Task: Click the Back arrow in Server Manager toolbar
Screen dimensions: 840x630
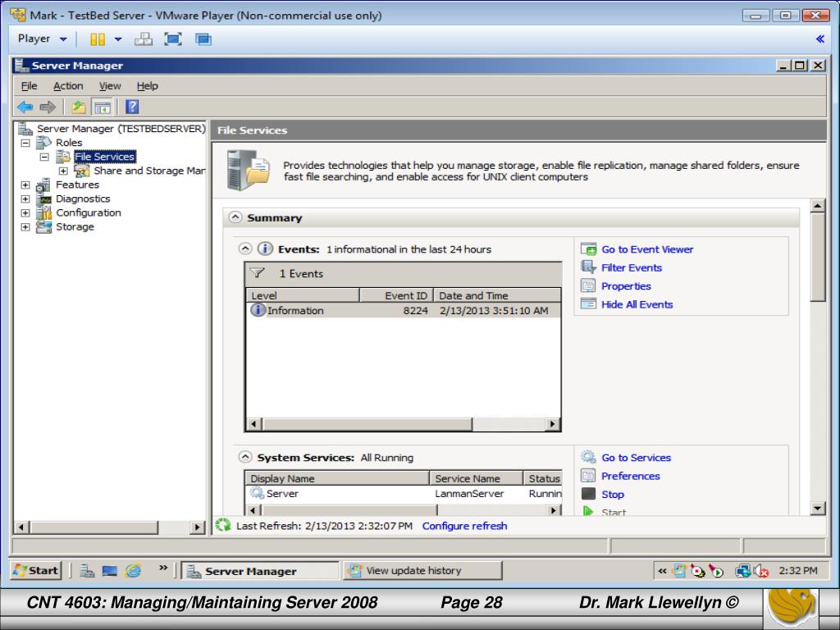Action: [25, 107]
